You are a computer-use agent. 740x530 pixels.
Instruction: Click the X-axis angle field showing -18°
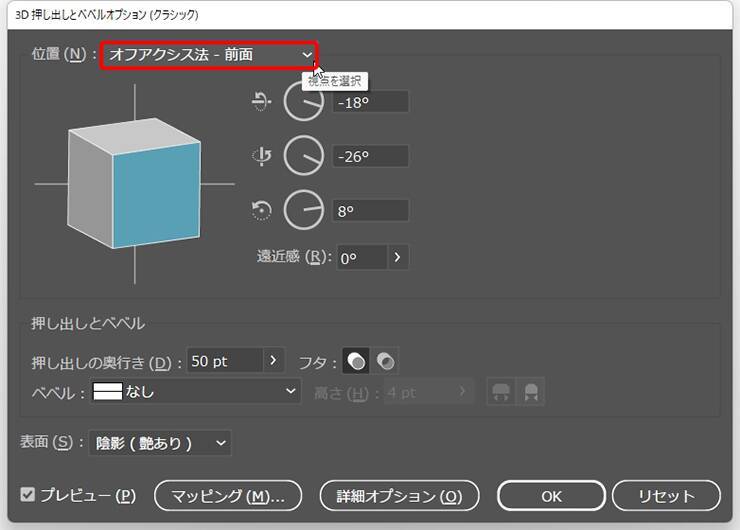pyautogui.click(x=372, y=101)
